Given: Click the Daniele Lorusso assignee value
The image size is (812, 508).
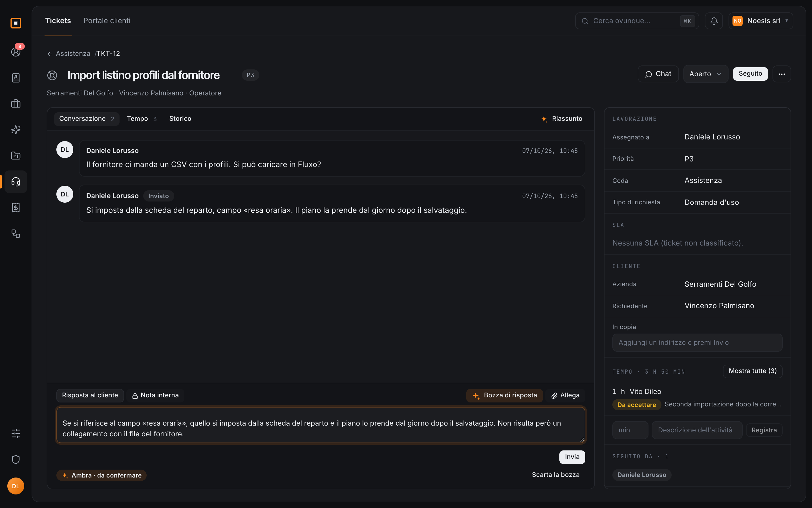Looking at the screenshot, I should coord(712,137).
